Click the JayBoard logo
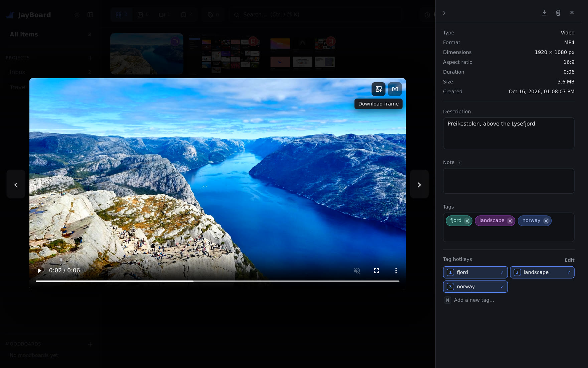Screen dimensions: 588x368 29,15
